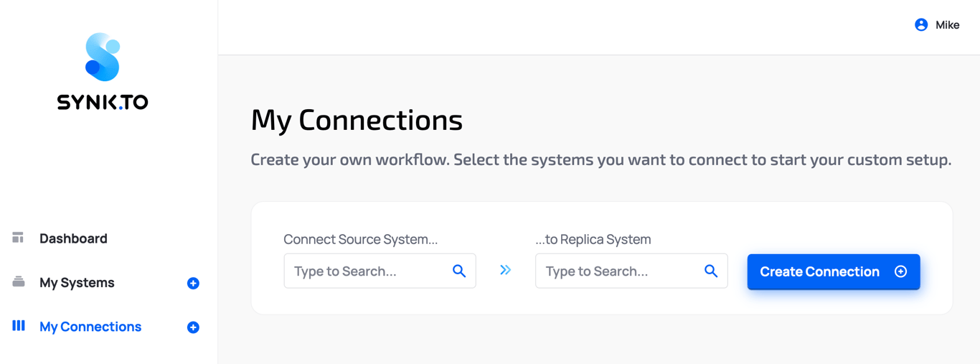The width and height of the screenshot is (980, 364).
Task: Click the My Connections columns icon
Action: [x=19, y=326]
